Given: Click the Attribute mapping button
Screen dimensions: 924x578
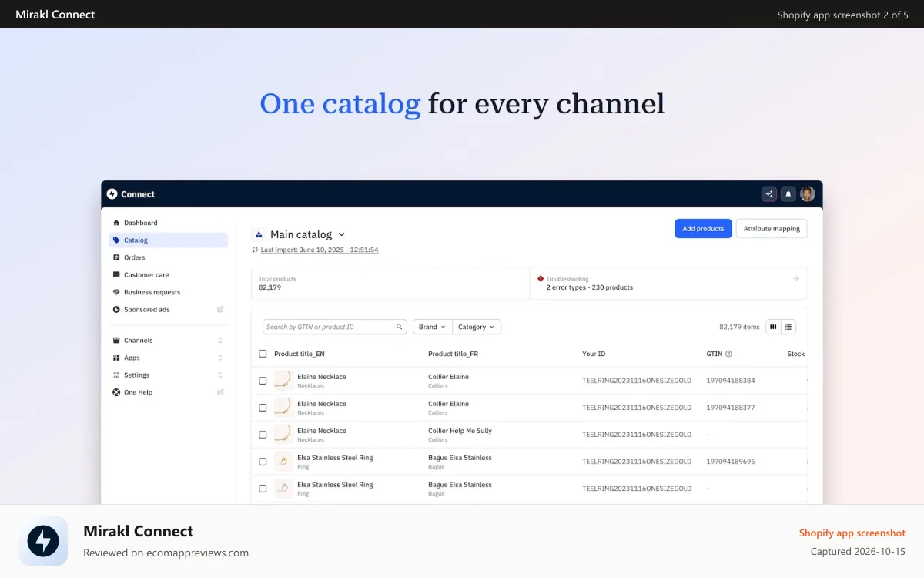Looking at the screenshot, I should point(772,228).
